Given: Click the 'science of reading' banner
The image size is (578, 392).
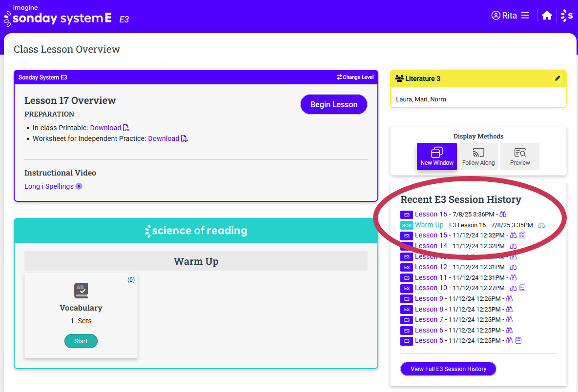Looking at the screenshot, I should tap(196, 231).
